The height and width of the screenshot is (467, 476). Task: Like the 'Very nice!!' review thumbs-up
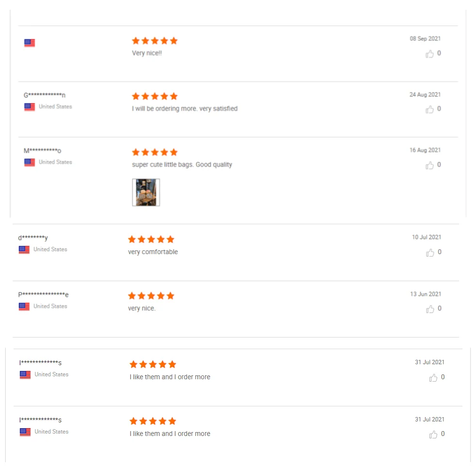pos(429,54)
